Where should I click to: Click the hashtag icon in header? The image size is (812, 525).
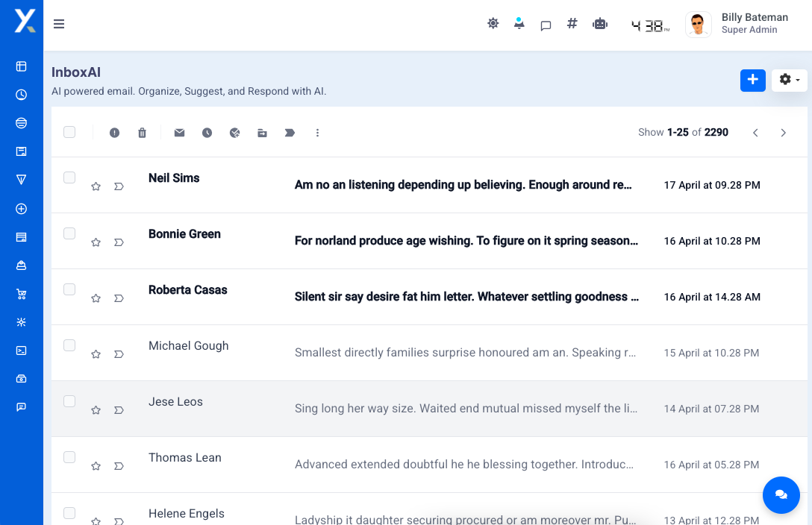point(572,23)
